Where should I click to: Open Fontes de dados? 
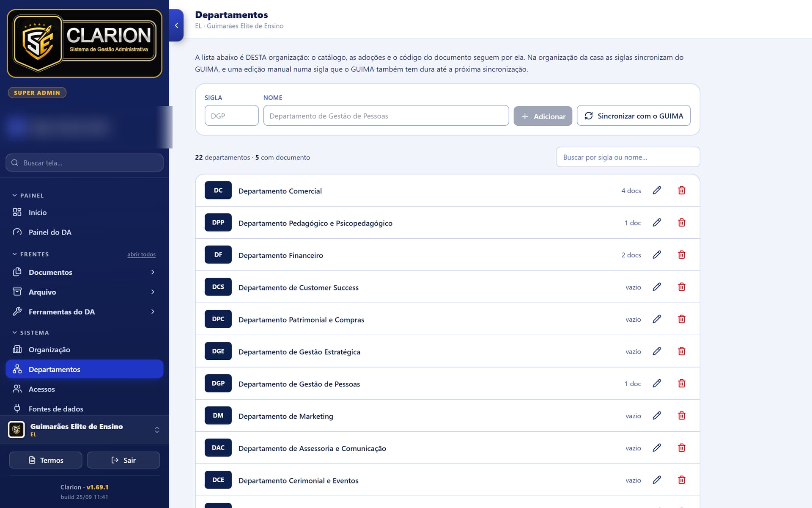tap(85, 409)
